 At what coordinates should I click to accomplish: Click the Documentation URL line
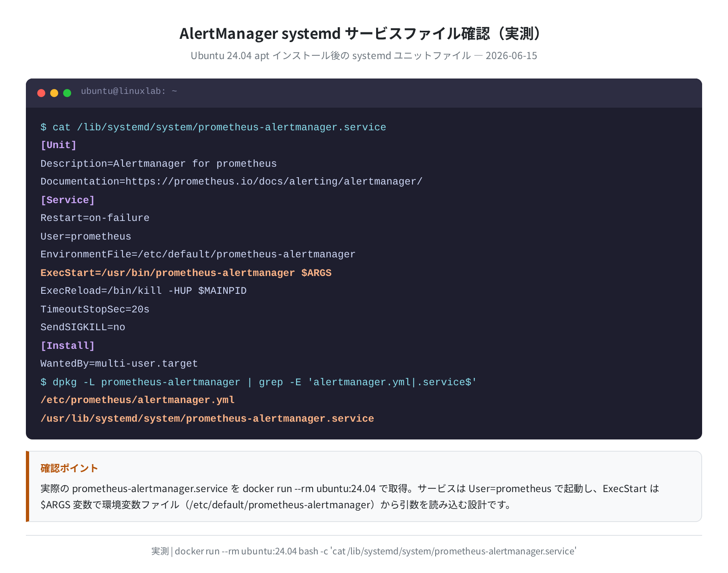[231, 182]
